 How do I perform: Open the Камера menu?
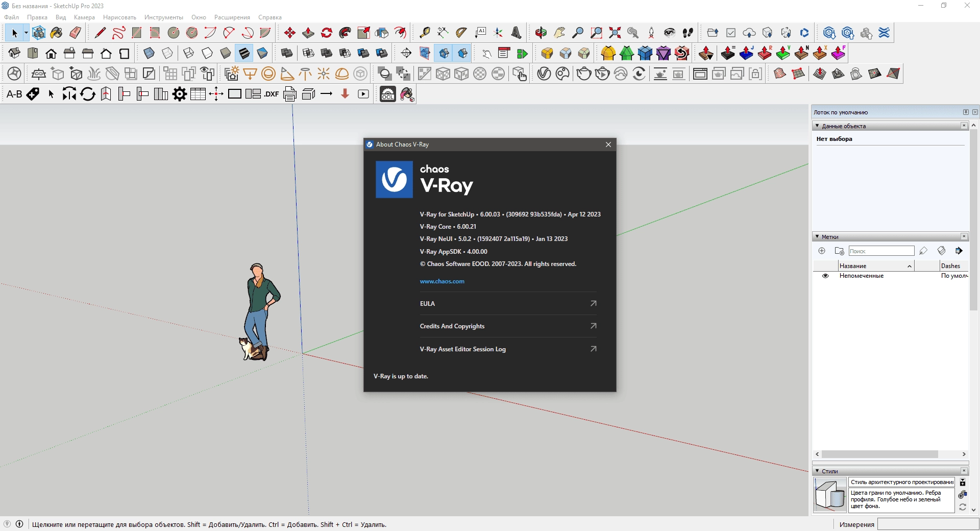84,17
